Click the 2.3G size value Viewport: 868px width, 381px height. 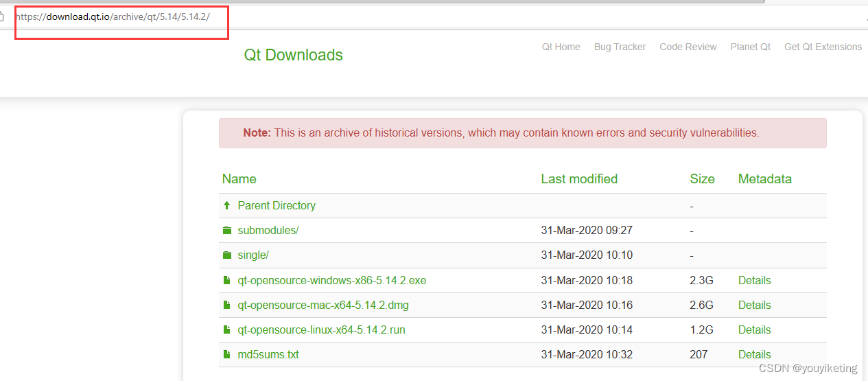(x=701, y=280)
